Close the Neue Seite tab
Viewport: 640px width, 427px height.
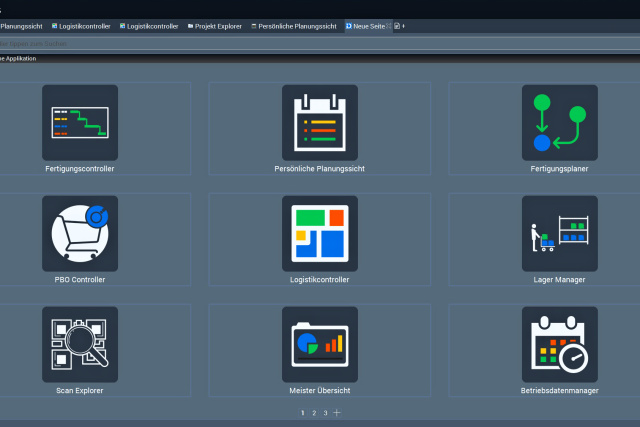click(389, 26)
